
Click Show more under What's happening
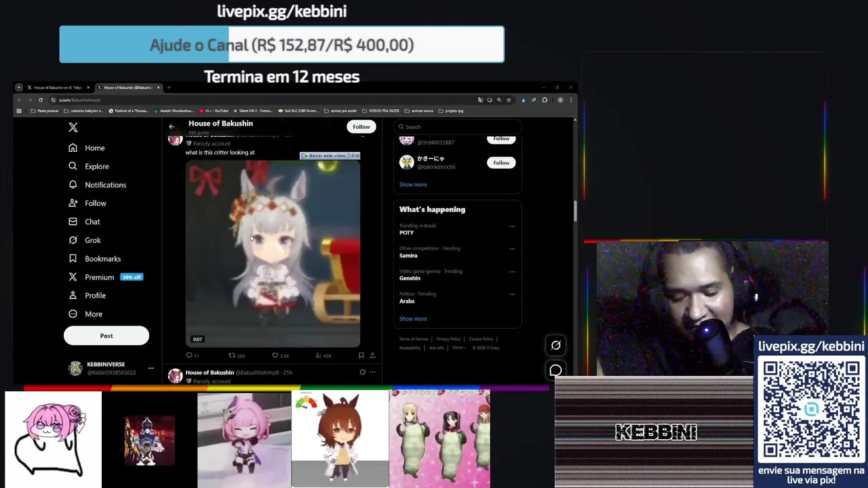413,319
